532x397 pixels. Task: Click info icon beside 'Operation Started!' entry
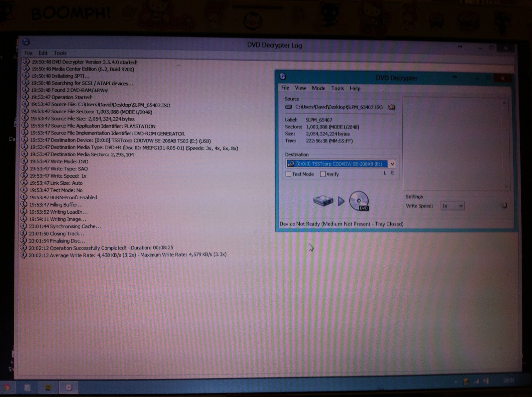pyautogui.click(x=25, y=97)
